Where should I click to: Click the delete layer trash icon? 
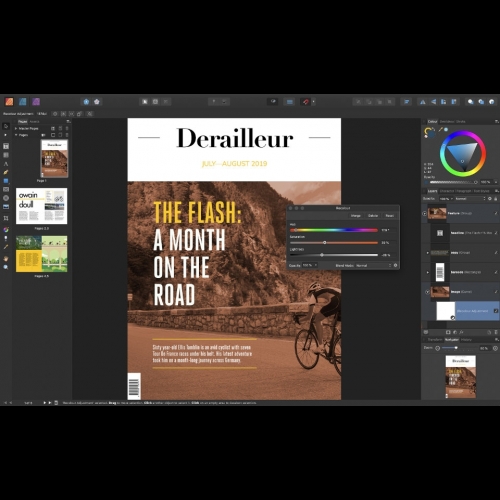pyautogui.click(x=496, y=332)
